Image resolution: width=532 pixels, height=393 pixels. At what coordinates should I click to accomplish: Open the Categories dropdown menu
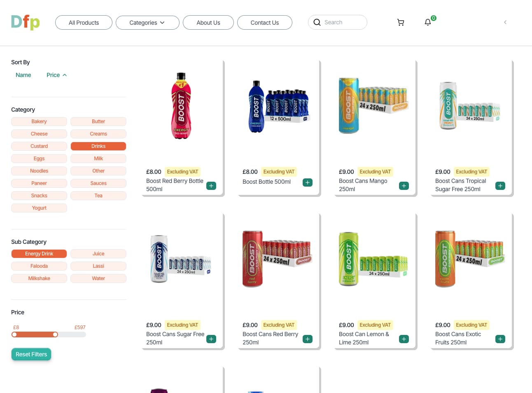pyautogui.click(x=147, y=23)
